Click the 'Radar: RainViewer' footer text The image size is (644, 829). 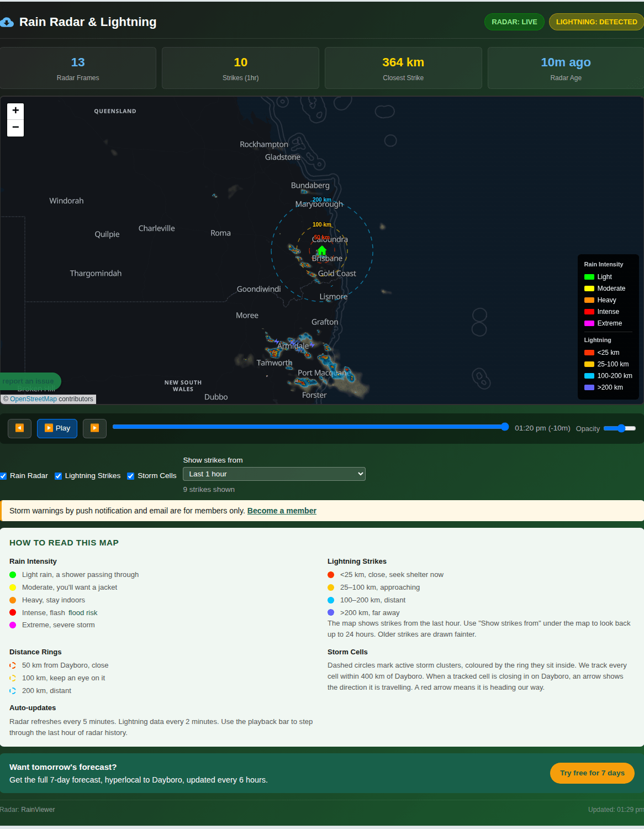point(28,810)
